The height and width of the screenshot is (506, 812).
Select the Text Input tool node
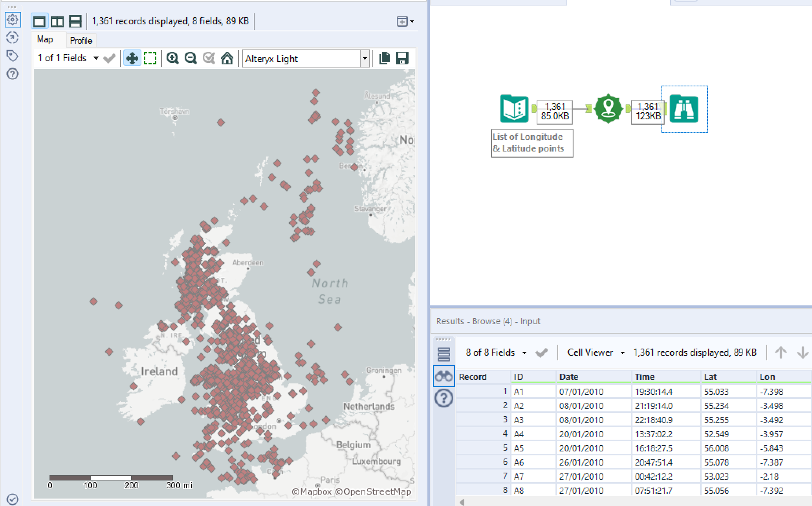coord(514,109)
